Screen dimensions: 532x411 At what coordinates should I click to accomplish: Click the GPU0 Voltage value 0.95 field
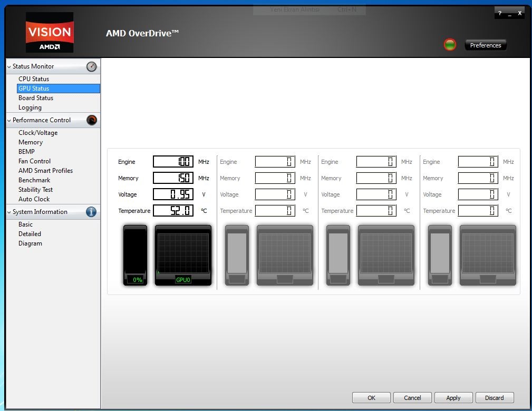(x=173, y=194)
